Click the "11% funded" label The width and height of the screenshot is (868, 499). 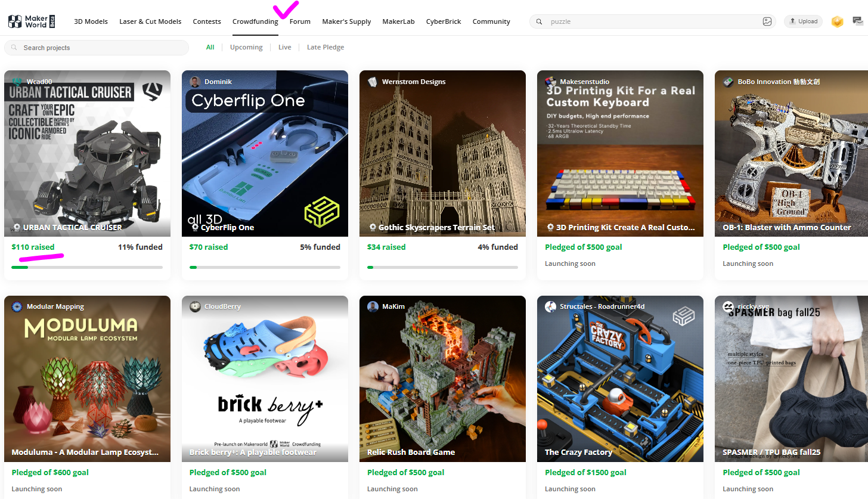coord(140,247)
